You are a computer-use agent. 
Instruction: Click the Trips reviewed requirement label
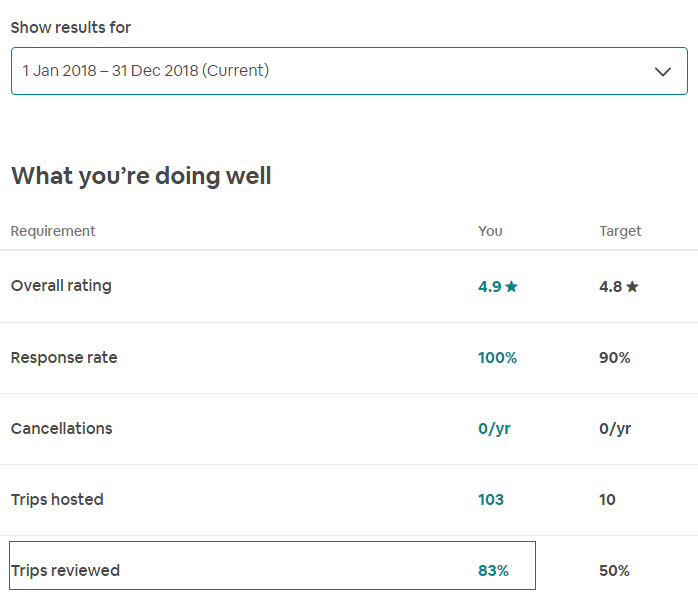(65, 570)
